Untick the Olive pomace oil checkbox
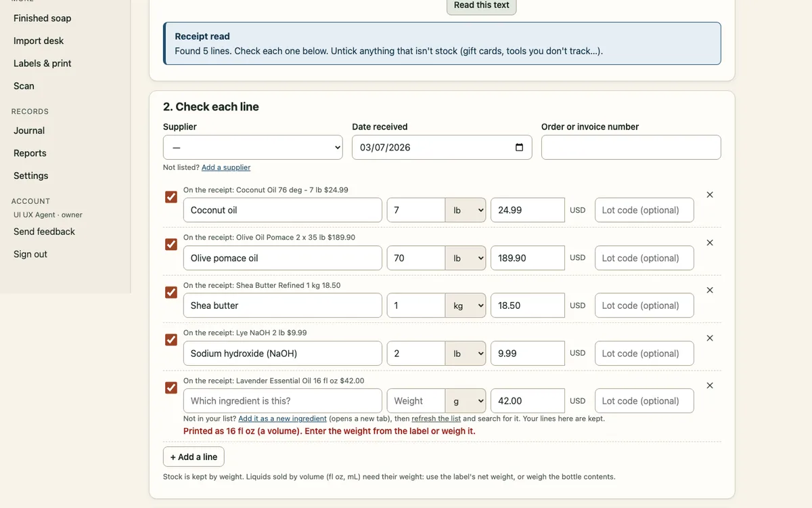The height and width of the screenshot is (508, 812). pos(171,245)
